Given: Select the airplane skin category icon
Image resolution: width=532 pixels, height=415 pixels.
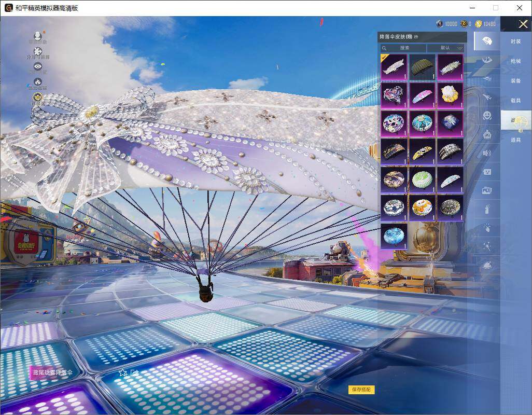Looking at the screenshot, I should click(x=487, y=98).
